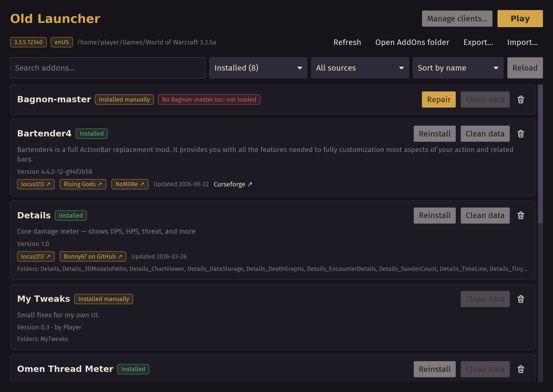Reinstall Omen Thread Meter
The width and height of the screenshot is (553, 392).
pyautogui.click(x=435, y=369)
